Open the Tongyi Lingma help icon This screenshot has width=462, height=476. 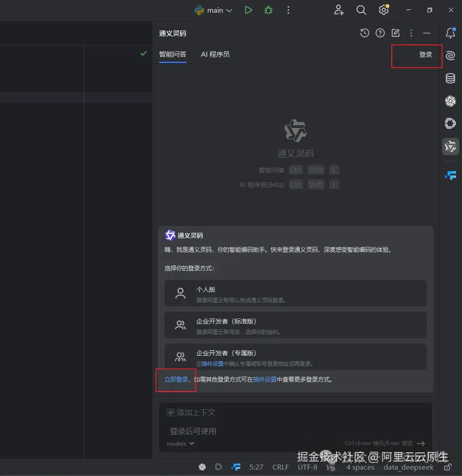tap(380, 33)
